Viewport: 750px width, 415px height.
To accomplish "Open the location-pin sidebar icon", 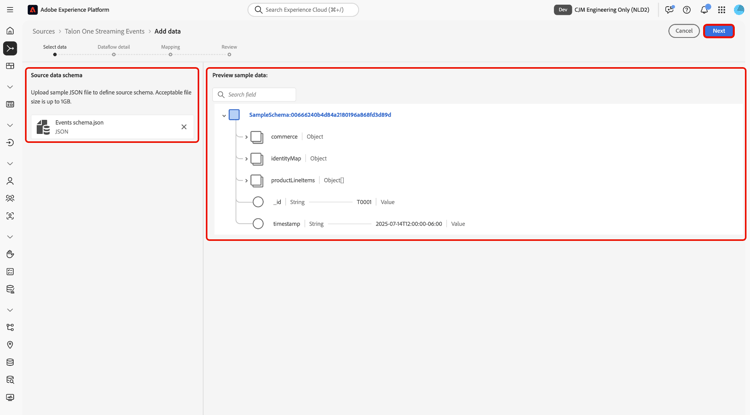I will [10, 345].
